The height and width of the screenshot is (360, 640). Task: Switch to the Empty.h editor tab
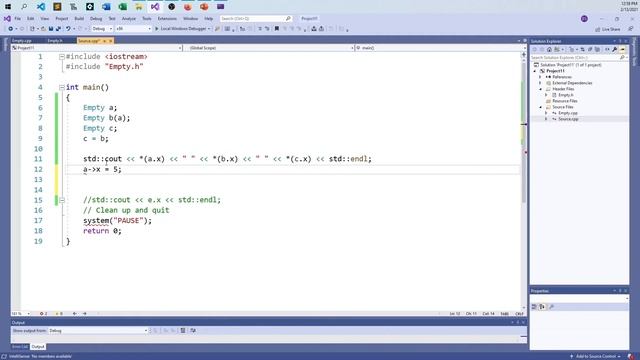(55, 41)
